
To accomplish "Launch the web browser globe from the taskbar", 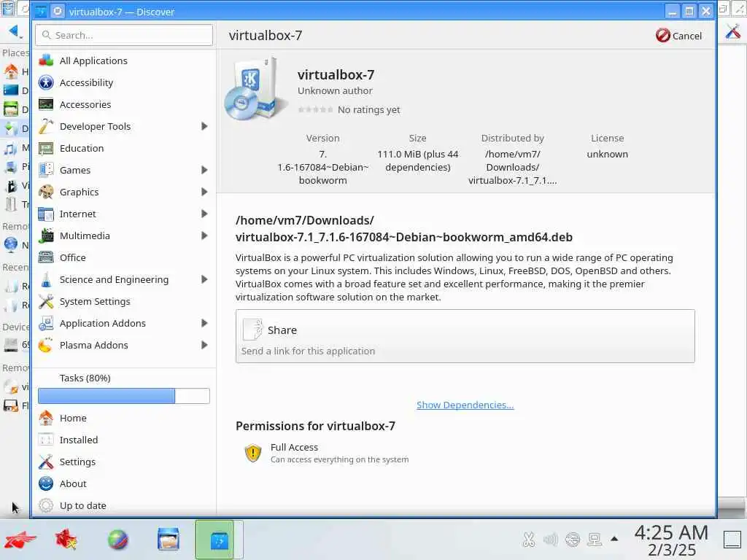I will pyautogui.click(x=117, y=540).
